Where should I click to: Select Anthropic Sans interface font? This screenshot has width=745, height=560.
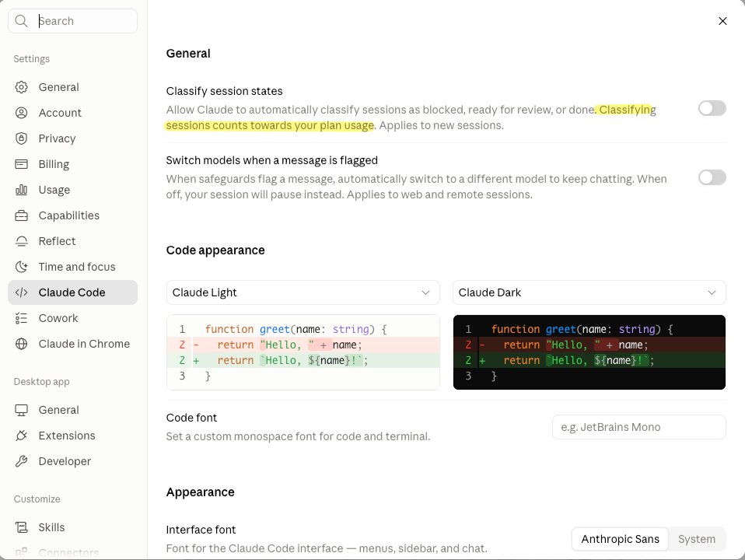coord(620,539)
